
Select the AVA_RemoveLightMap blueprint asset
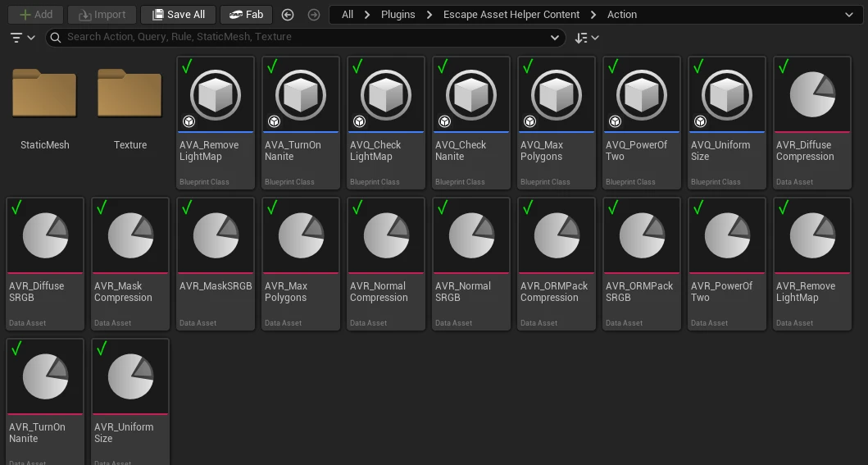click(216, 123)
